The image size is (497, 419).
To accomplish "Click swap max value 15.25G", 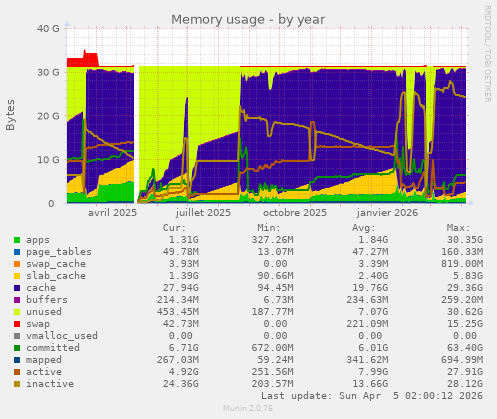I will [x=465, y=324].
